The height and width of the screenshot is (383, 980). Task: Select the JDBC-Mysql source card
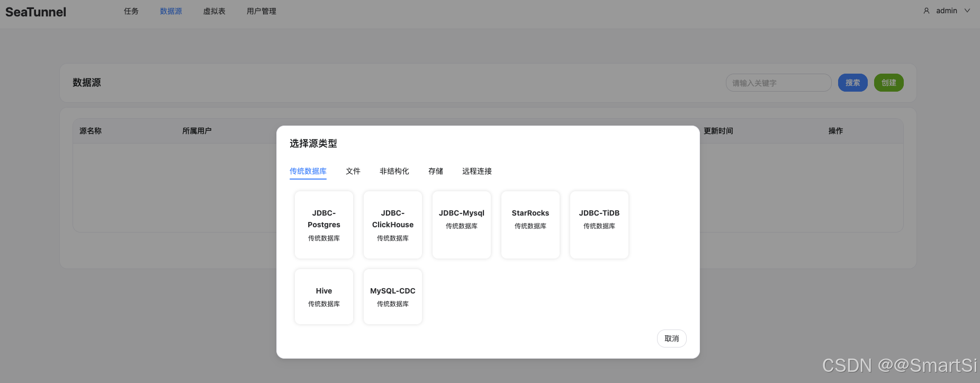tap(462, 225)
